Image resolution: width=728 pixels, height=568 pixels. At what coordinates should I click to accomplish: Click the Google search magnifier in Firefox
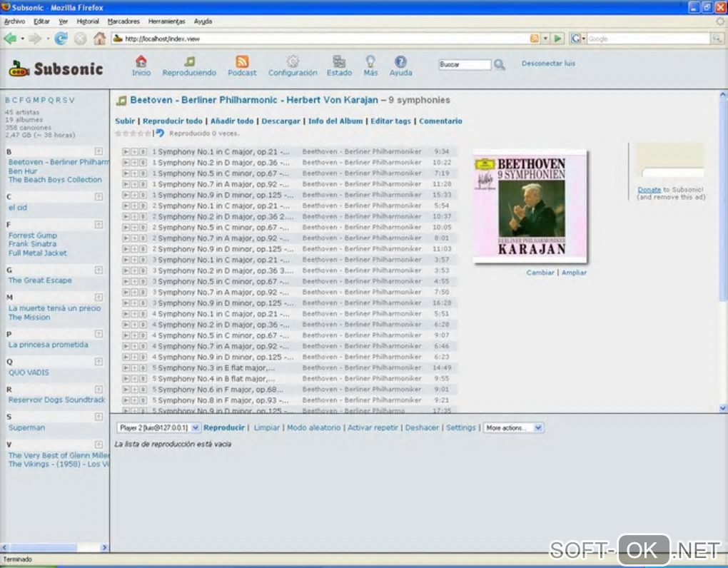pos(717,39)
